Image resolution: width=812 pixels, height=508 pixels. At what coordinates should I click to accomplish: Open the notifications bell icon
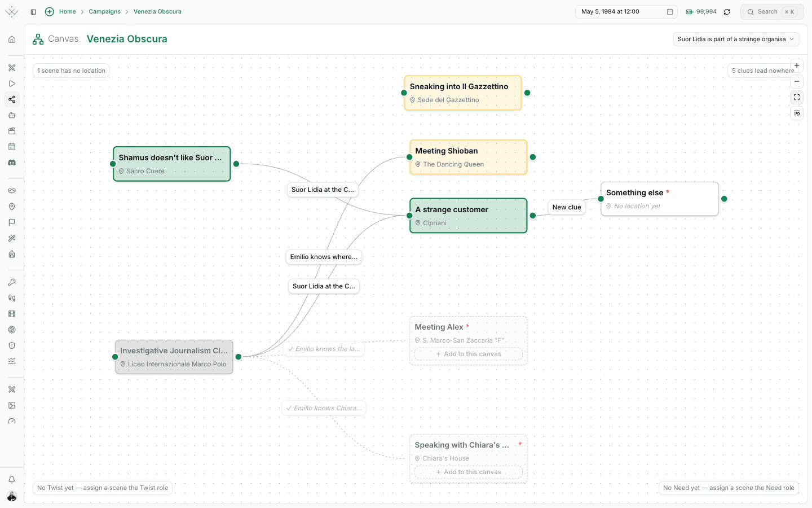click(12, 480)
